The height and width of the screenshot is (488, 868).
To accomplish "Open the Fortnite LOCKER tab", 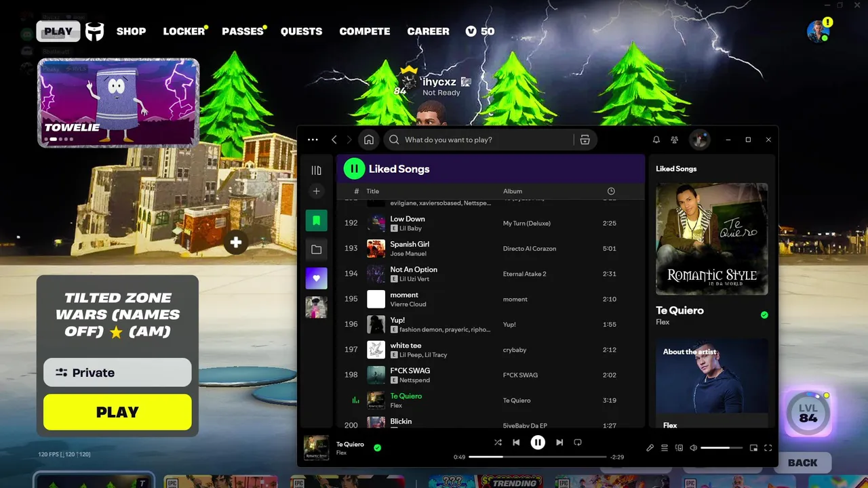I will coord(184,31).
